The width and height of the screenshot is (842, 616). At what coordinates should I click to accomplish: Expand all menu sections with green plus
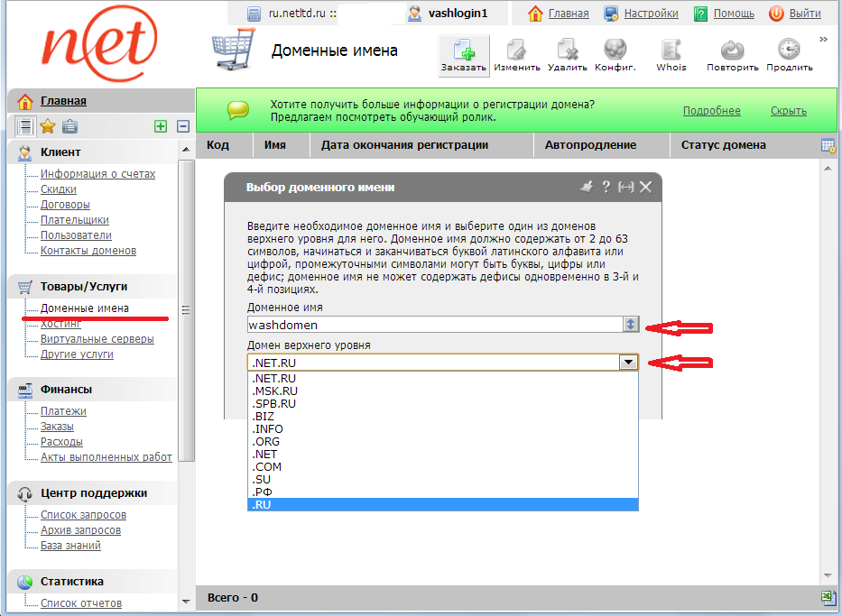(x=161, y=127)
